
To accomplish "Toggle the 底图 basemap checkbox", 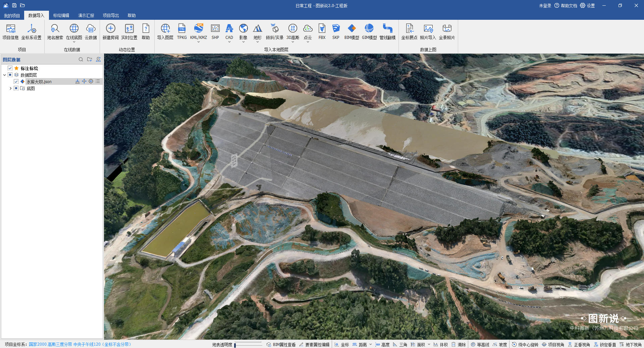I will point(16,88).
